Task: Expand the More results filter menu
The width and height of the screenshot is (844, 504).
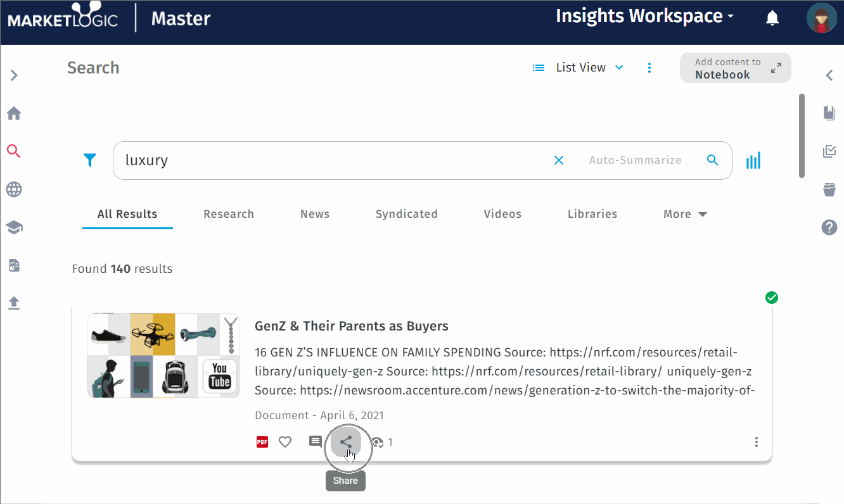Action: click(684, 214)
